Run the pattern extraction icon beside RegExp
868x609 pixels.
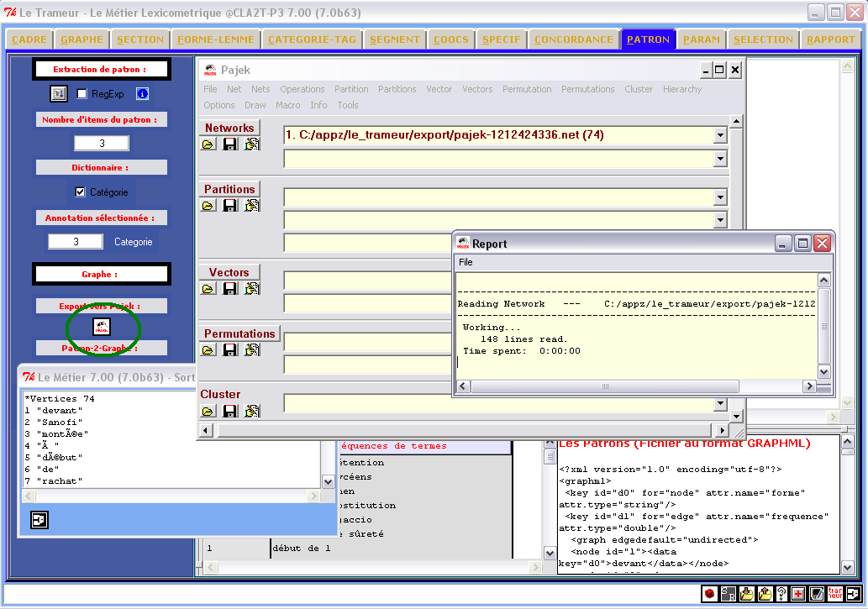pyautogui.click(x=59, y=93)
